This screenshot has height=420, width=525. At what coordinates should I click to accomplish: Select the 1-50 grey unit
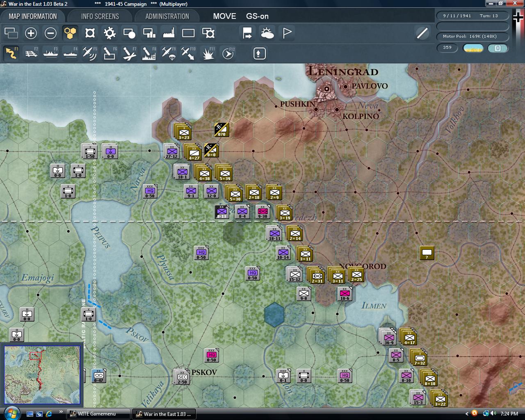click(90, 151)
